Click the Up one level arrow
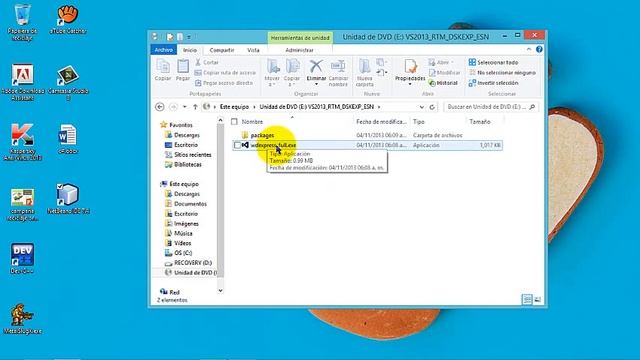 (x=195, y=107)
